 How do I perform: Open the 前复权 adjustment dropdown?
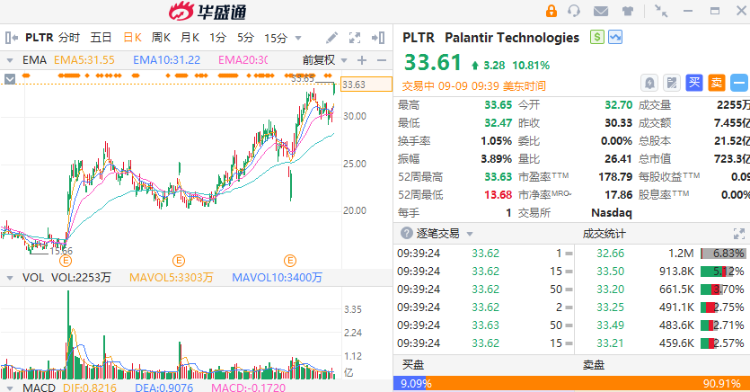pyautogui.click(x=344, y=60)
